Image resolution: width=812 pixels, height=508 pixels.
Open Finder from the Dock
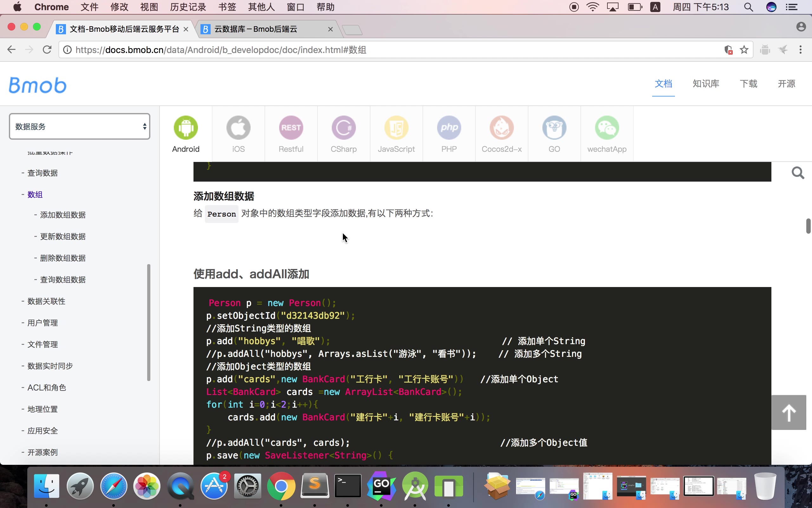[46, 486]
